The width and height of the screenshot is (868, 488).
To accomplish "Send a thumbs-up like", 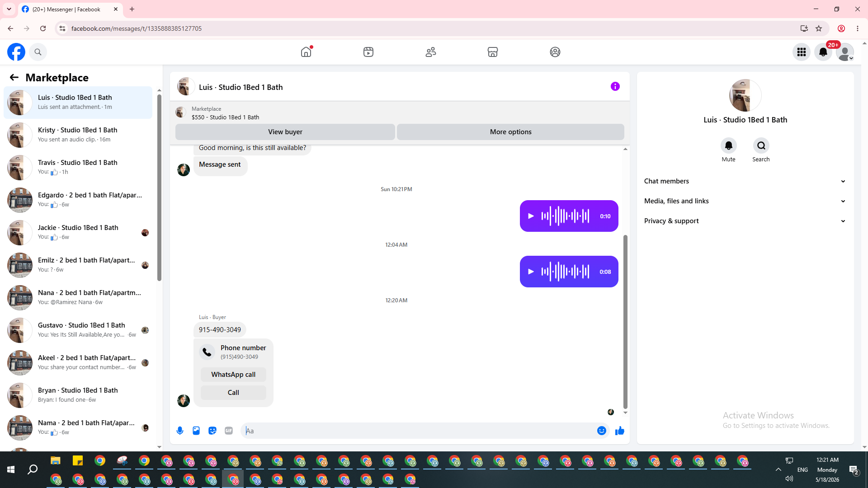I will [620, 431].
